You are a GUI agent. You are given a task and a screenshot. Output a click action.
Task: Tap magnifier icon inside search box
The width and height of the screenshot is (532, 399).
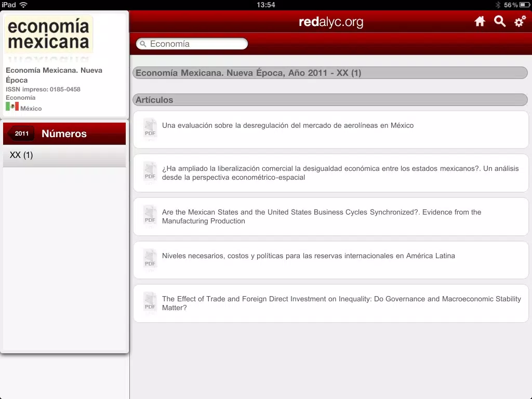[143, 44]
